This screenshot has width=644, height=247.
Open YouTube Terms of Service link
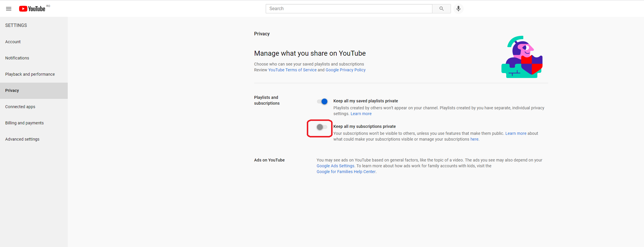point(292,70)
